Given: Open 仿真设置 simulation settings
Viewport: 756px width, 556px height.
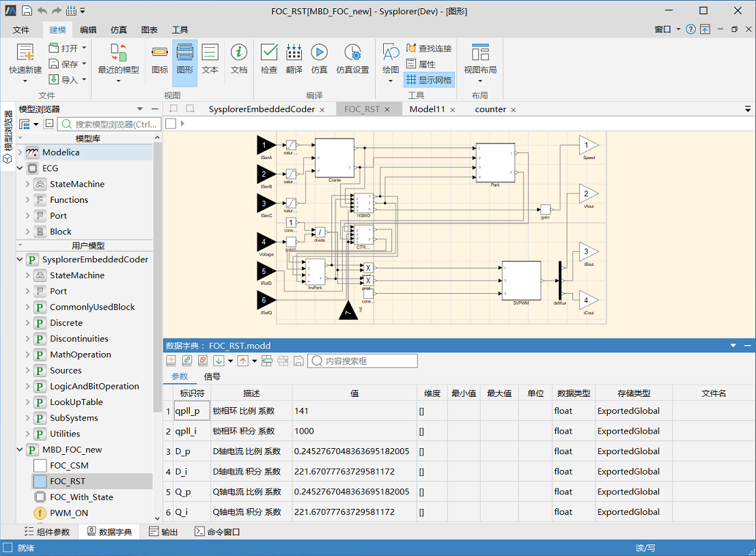Looking at the screenshot, I should click(352, 53).
